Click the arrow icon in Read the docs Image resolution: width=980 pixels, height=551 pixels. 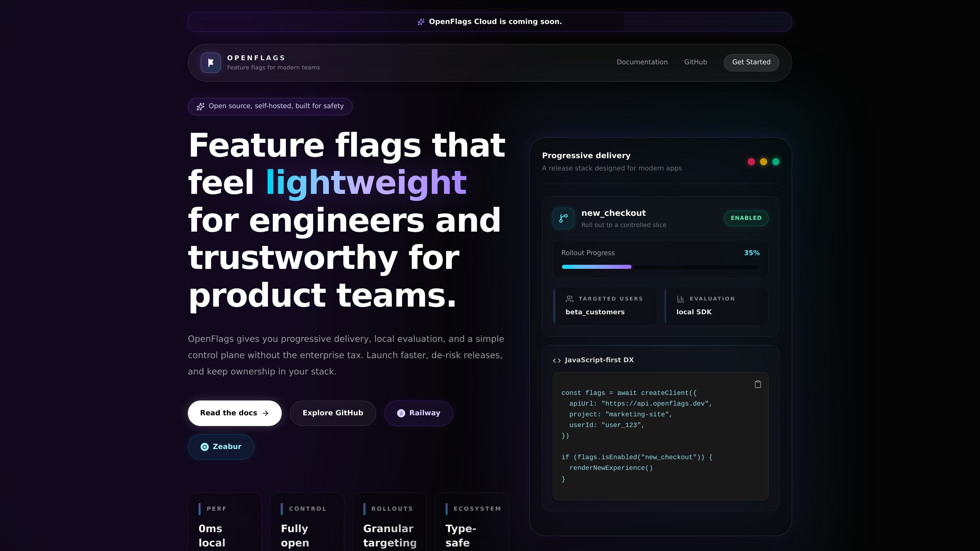(x=265, y=413)
